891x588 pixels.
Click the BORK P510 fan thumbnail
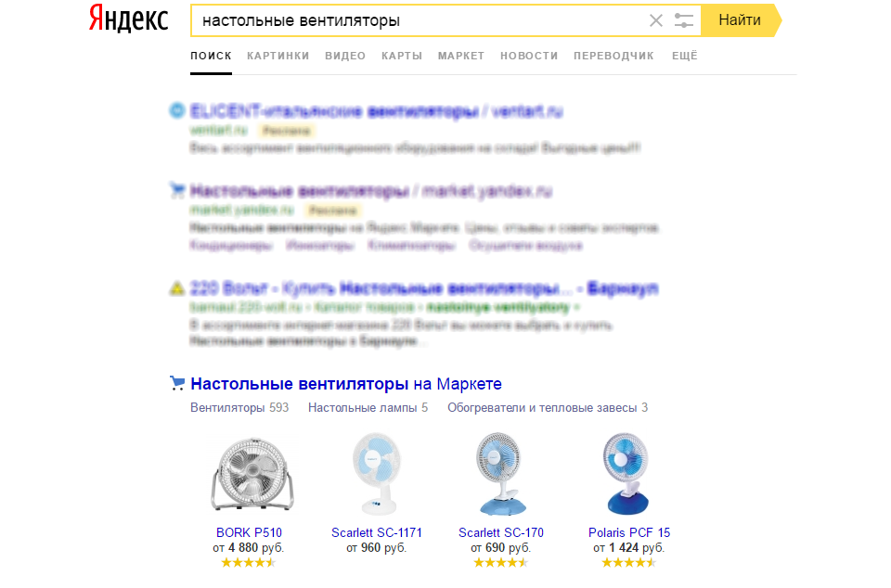click(x=252, y=475)
